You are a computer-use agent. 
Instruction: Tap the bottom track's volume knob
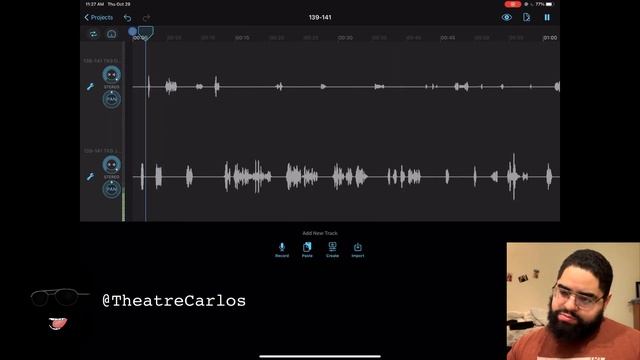point(111,165)
